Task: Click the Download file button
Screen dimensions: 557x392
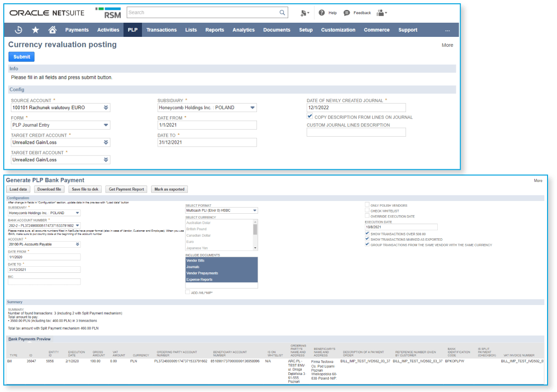Action: 49,189
